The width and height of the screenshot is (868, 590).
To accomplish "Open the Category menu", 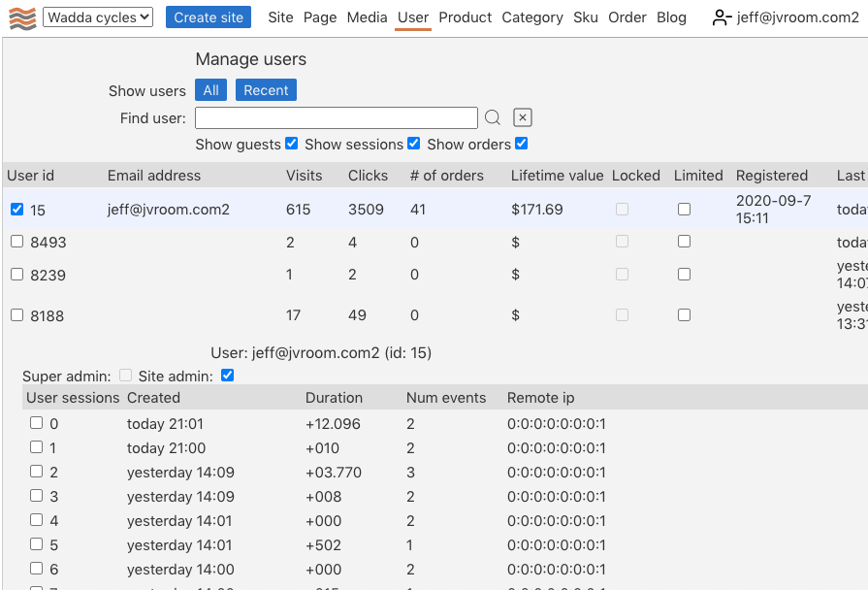I will [x=532, y=17].
